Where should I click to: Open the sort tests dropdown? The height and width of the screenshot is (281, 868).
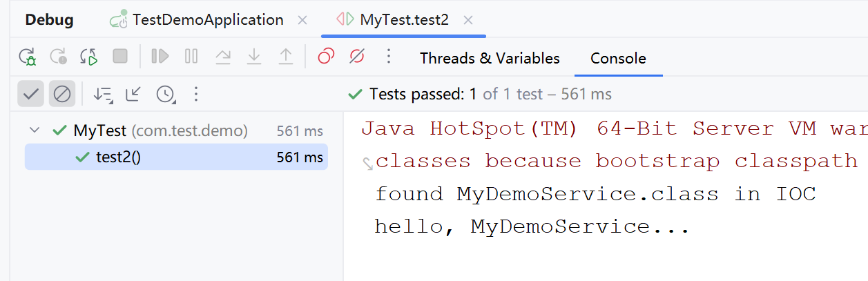click(x=103, y=94)
